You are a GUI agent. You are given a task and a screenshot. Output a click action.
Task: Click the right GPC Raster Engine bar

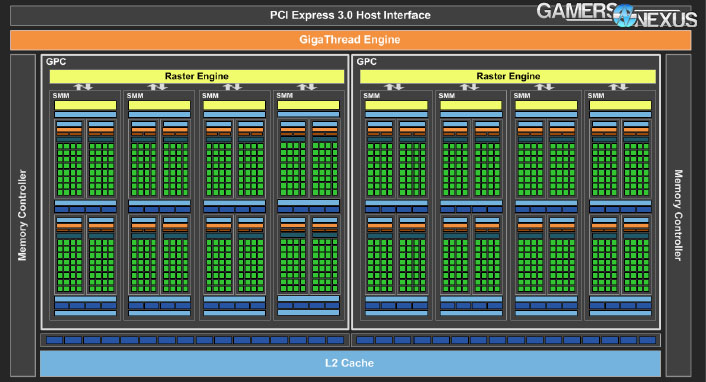point(508,76)
